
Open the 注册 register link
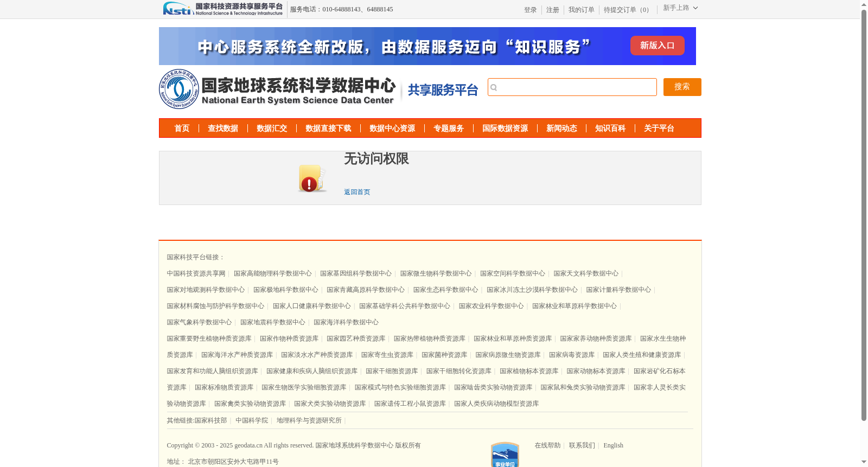[553, 10]
